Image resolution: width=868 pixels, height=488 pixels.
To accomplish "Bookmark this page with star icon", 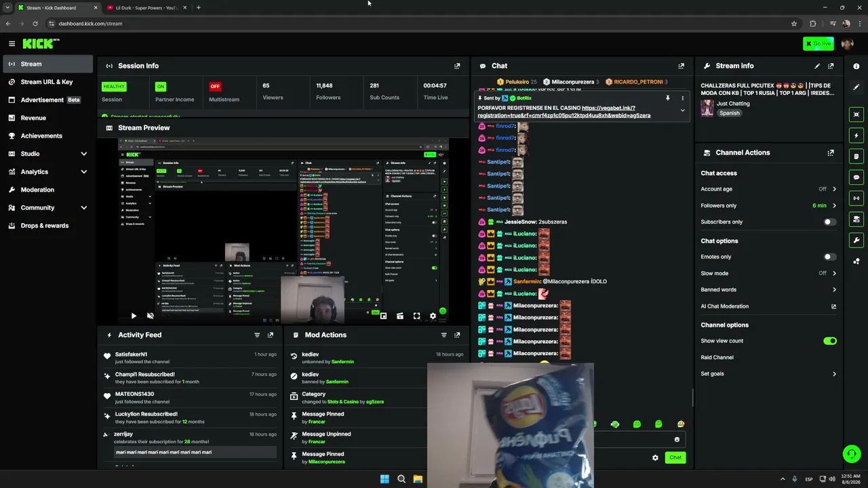I will (x=794, y=24).
